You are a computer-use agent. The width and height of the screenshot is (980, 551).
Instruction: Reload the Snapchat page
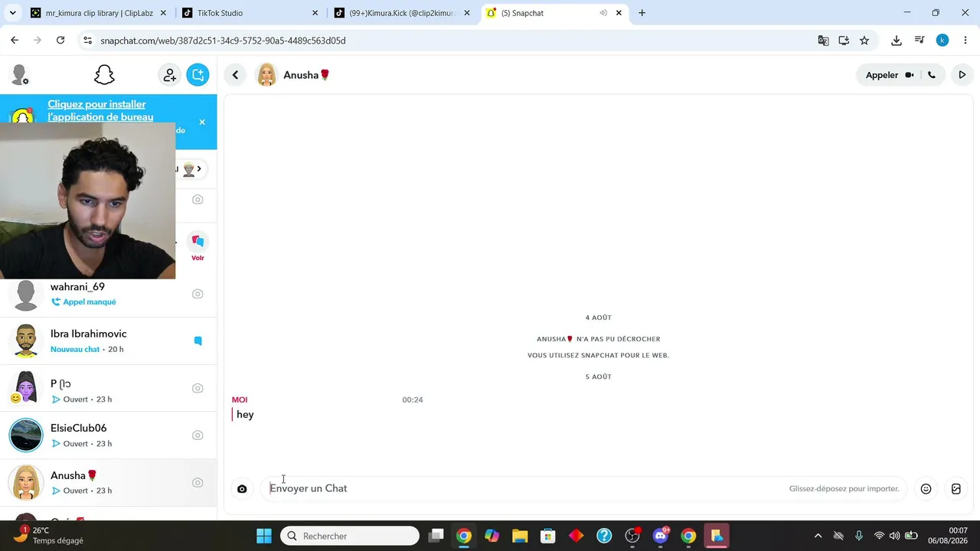click(60, 41)
